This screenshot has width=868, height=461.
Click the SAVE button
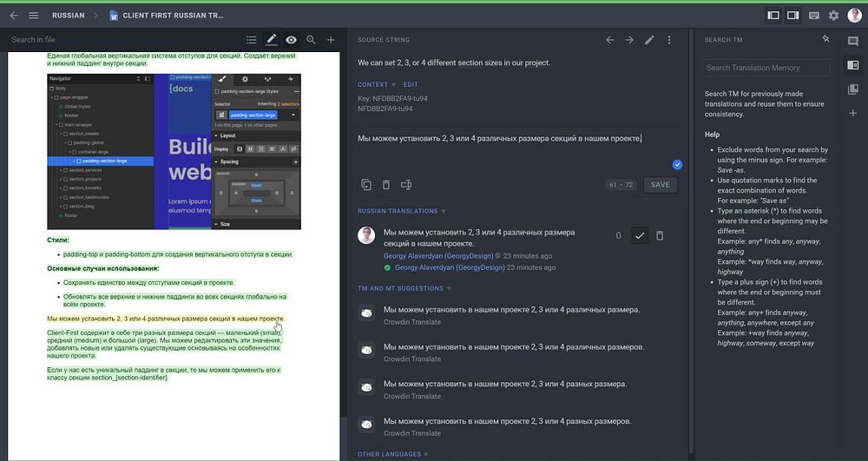click(x=660, y=185)
